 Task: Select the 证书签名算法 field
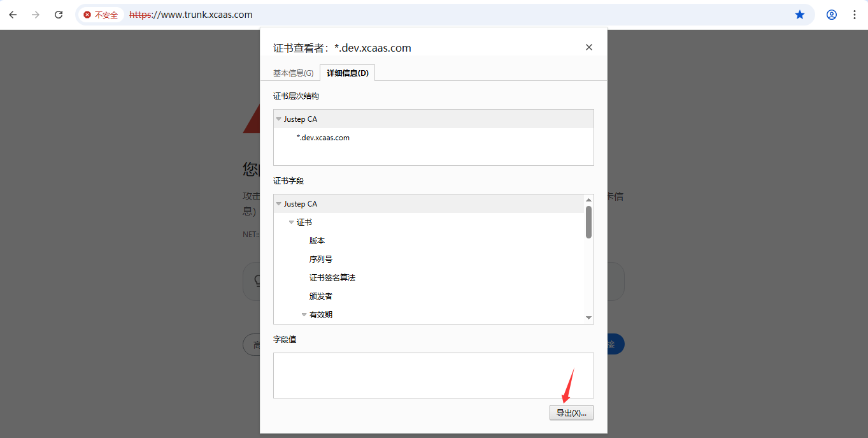point(332,278)
